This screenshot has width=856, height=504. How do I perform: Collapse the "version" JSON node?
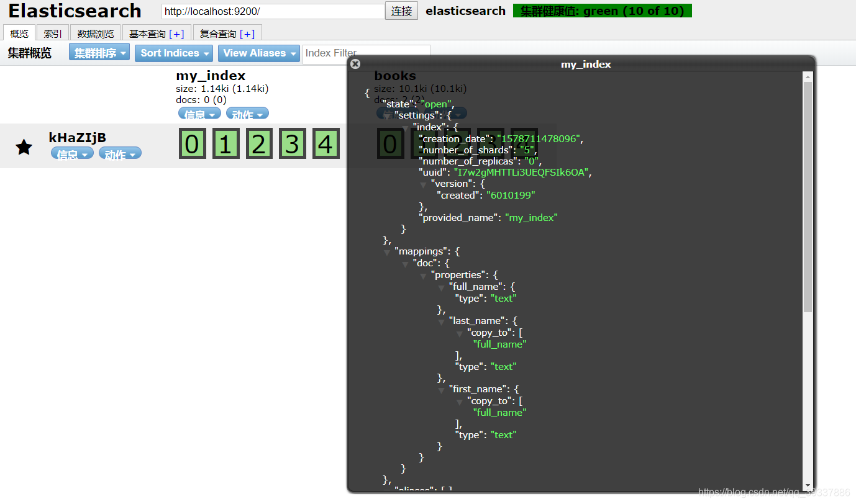(x=424, y=184)
